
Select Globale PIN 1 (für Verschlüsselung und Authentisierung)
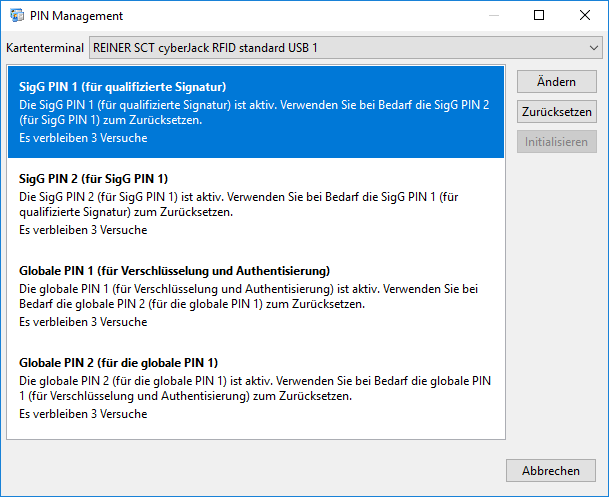[256, 296]
